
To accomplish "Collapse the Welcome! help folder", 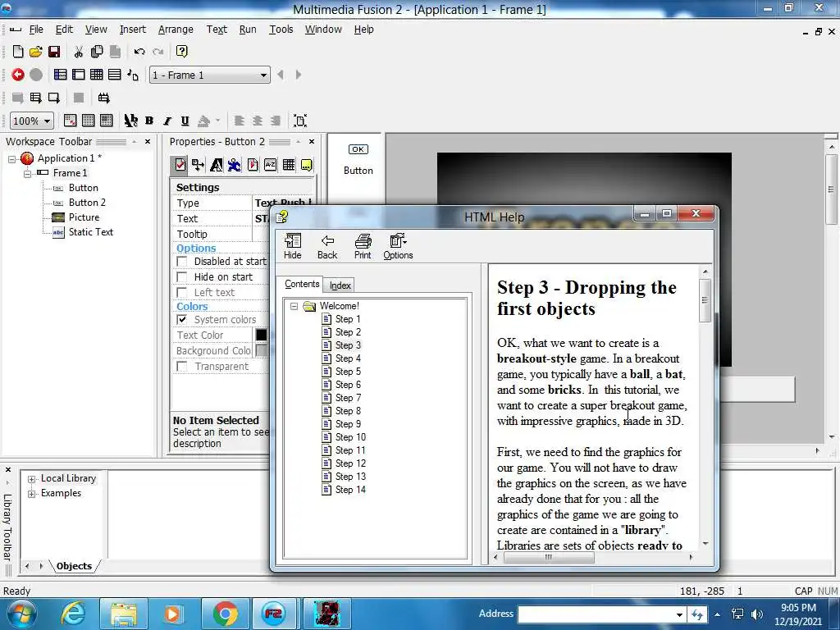I will (x=294, y=307).
